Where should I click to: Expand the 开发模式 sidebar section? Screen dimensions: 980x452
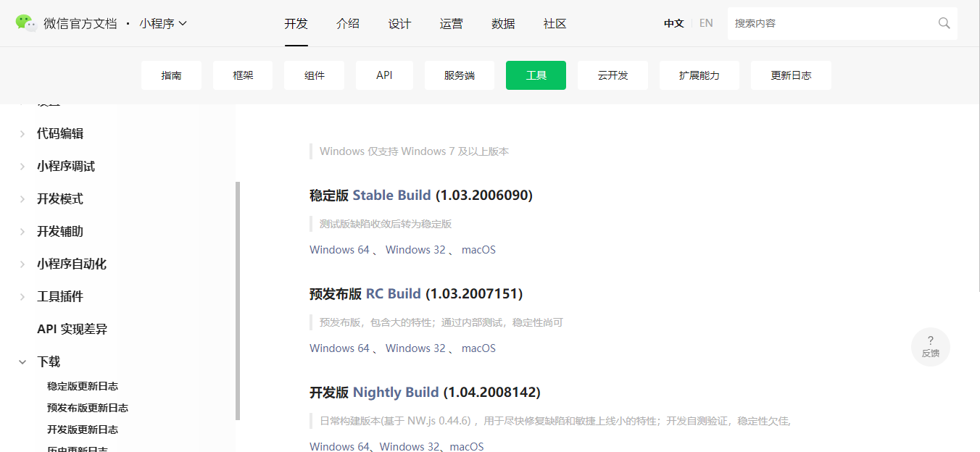[x=22, y=198]
